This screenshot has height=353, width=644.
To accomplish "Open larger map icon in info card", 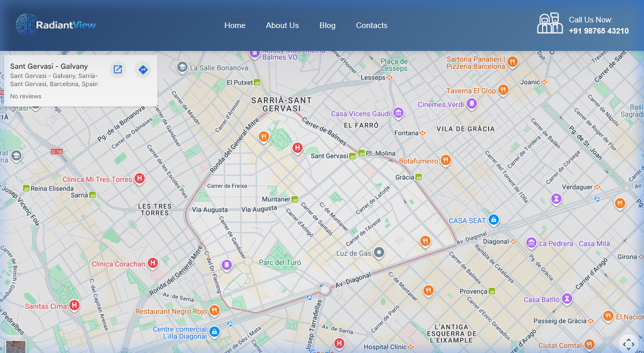I will (118, 69).
